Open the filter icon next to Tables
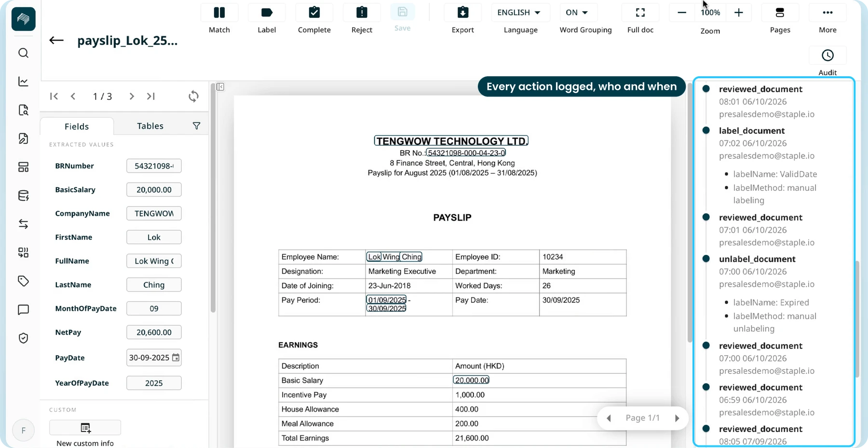The width and height of the screenshot is (868, 448). [196, 126]
